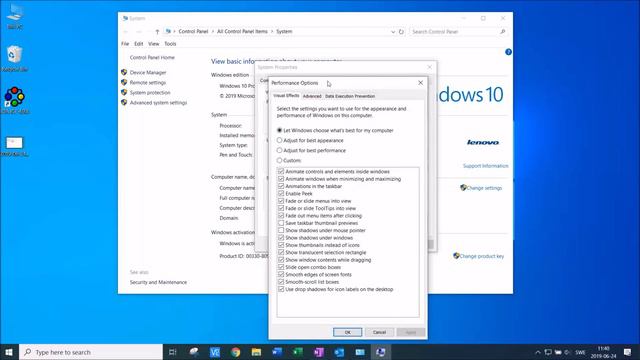This screenshot has height=360, width=640.
Task: Open Security and Maintenance link
Action: click(158, 282)
